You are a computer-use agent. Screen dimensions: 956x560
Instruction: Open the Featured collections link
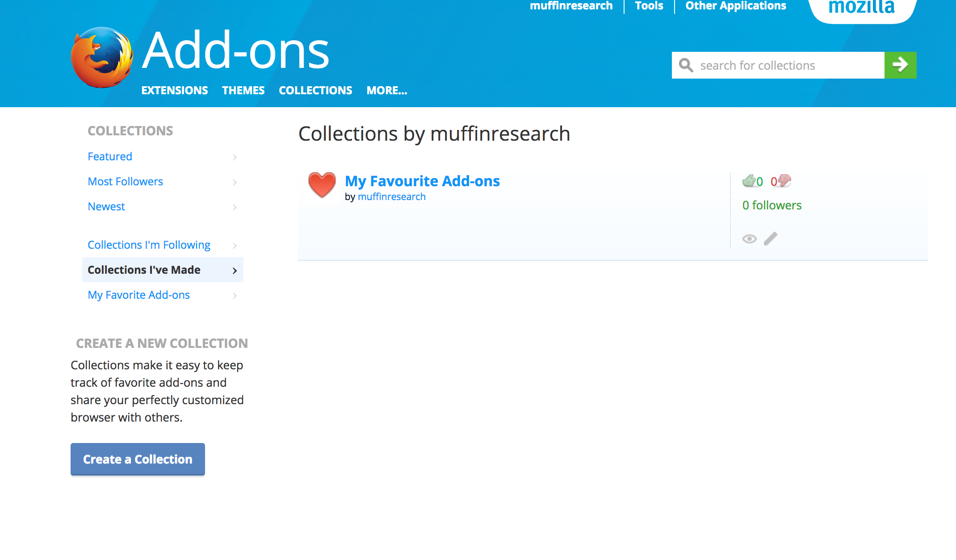pos(110,157)
